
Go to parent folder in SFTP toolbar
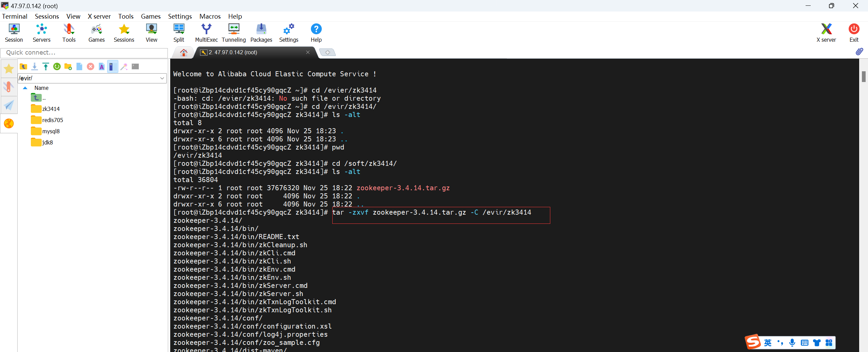pos(23,66)
